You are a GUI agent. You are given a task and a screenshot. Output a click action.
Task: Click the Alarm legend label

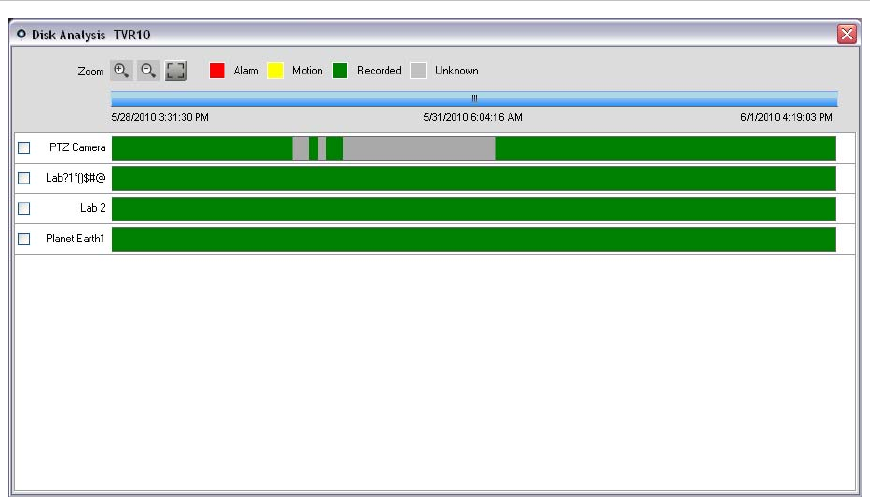pyautogui.click(x=246, y=70)
